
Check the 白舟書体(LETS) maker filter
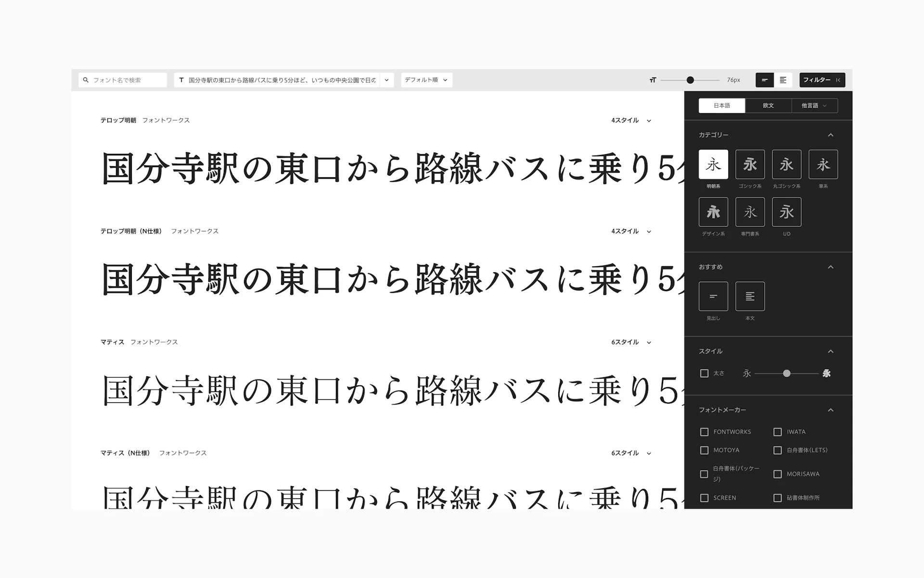click(777, 450)
